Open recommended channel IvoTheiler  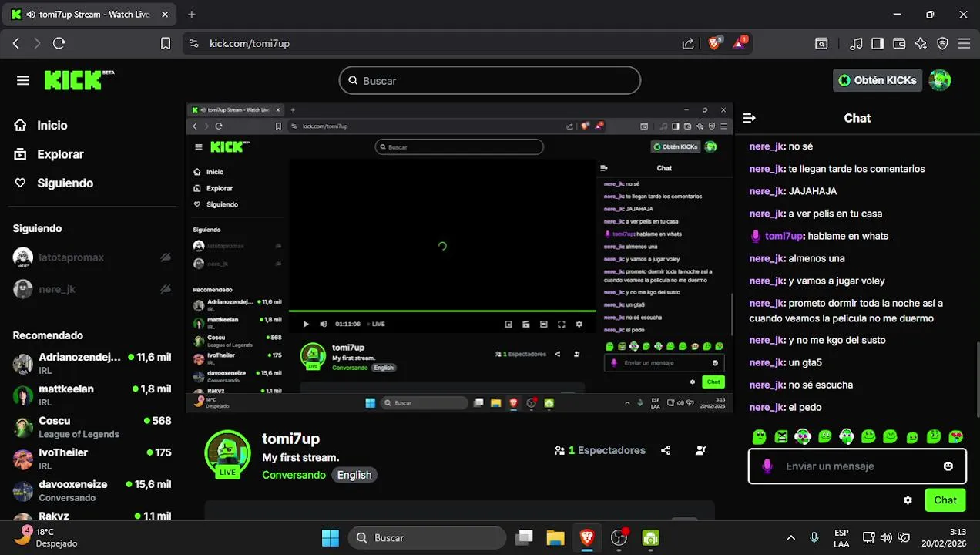point(92,459)
